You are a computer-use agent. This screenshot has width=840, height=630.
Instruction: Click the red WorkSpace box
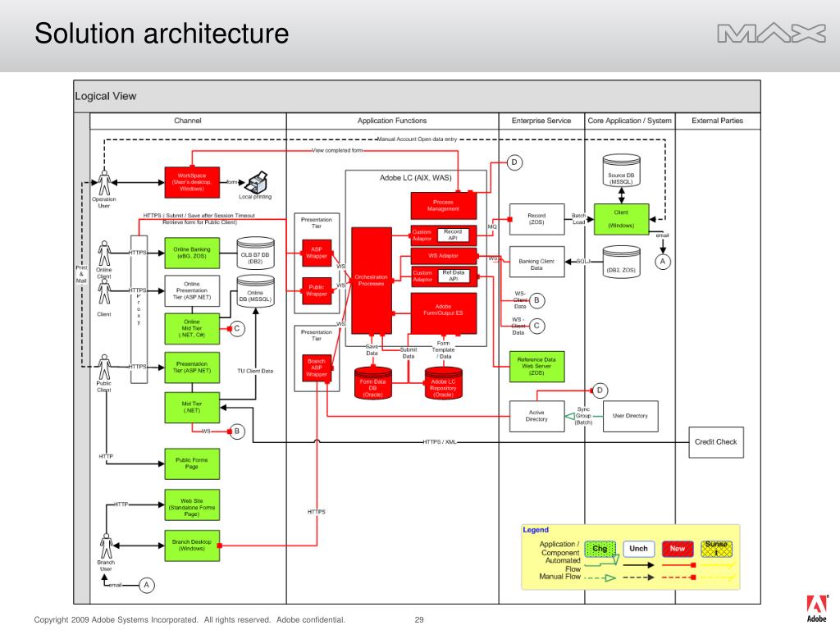tap(192, 182)
